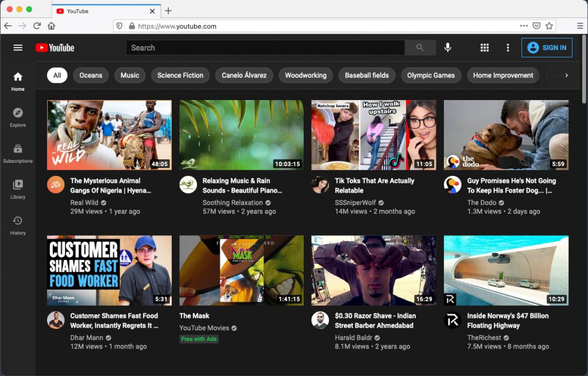Select the Woodworking chip

tap(305, 75)
